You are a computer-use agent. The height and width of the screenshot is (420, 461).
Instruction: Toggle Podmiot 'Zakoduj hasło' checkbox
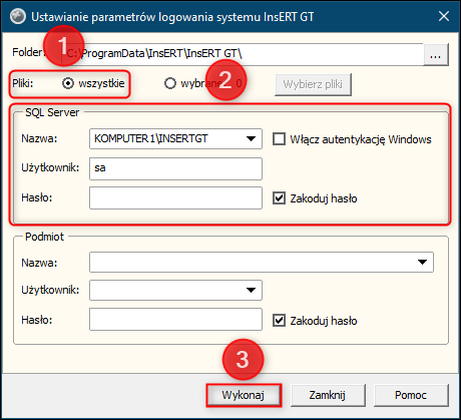point(279,321)
